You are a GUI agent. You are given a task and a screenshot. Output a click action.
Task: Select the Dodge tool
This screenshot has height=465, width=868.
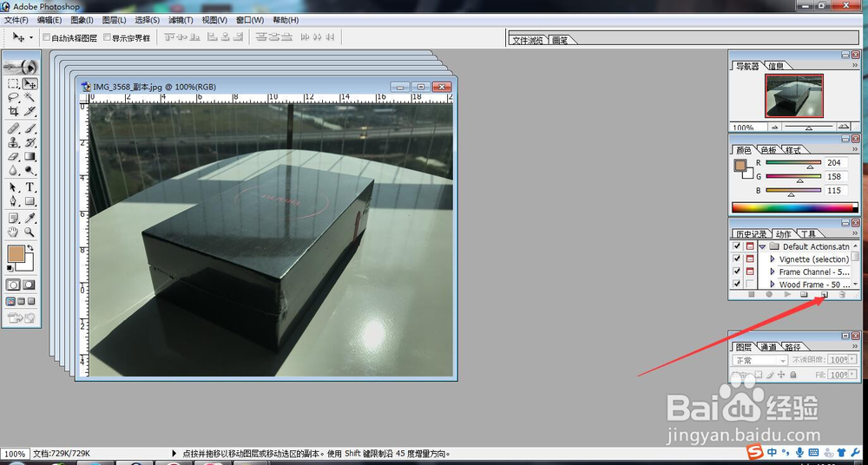(30, 171)
